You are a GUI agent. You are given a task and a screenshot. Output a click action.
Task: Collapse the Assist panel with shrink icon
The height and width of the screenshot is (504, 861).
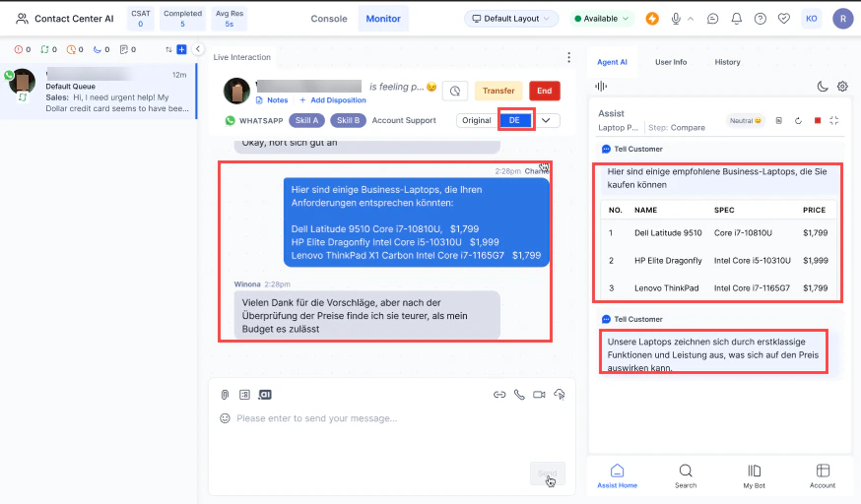pos(834,121)
